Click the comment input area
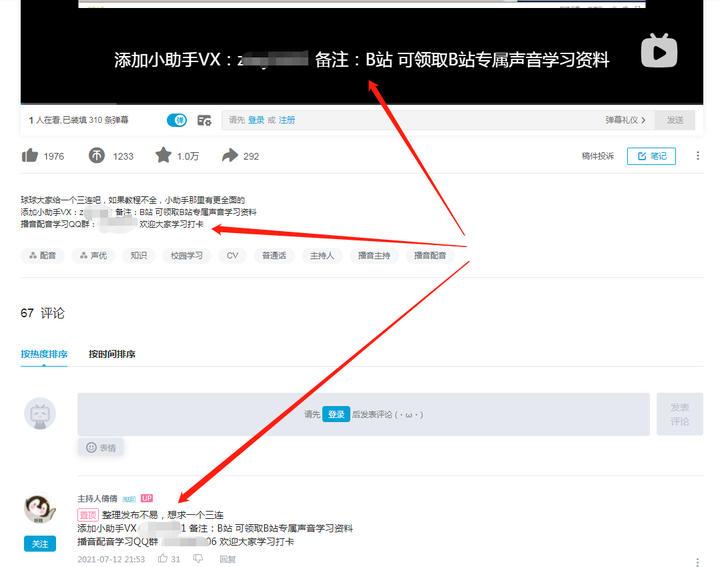Screen dimensions: 720x567 363,414
